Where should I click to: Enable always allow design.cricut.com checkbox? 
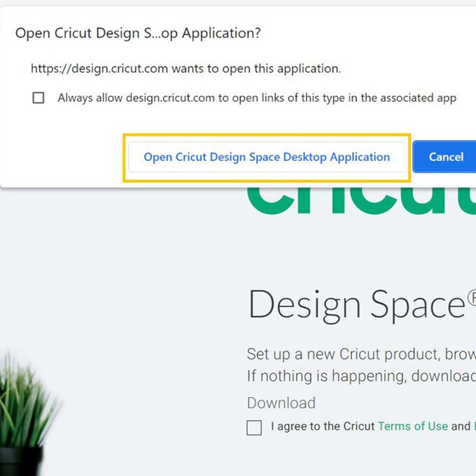click(38, 98)
